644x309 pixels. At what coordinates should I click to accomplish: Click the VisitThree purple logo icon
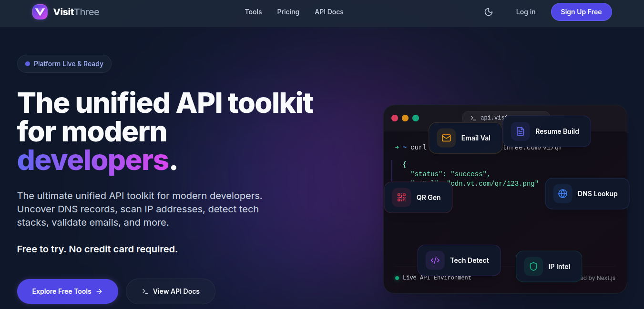pyautogui.click(x=40, y=12)
